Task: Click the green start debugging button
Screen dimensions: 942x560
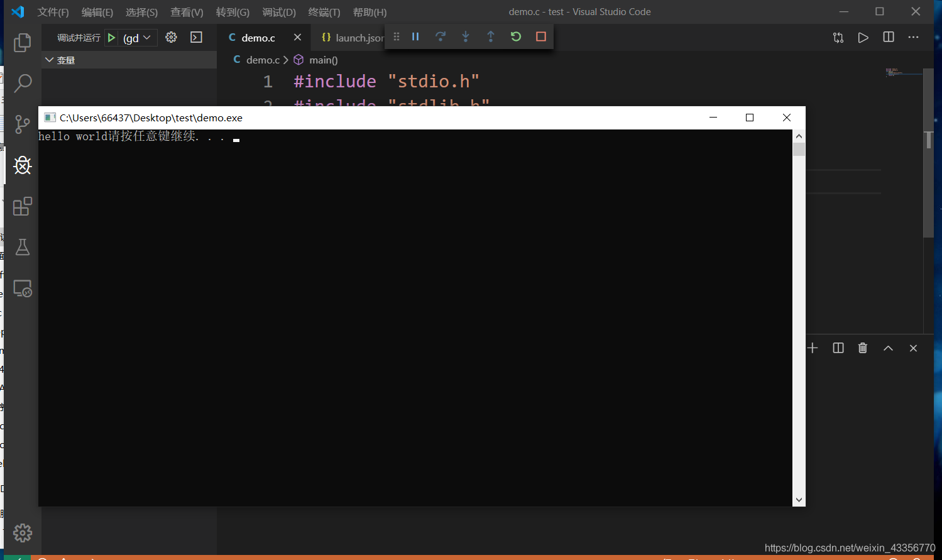Action: click(111, 38)
